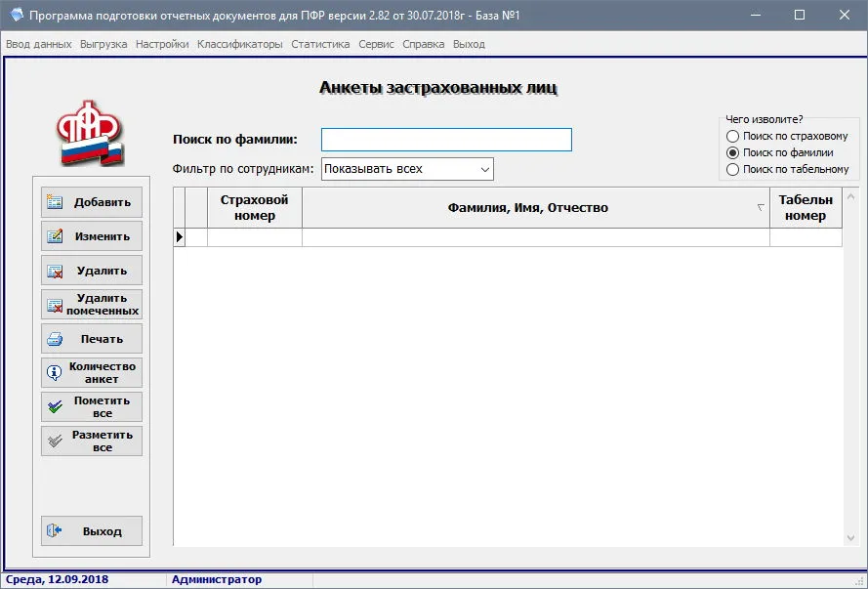Select Поиск по страховому radio option
868x589 pixels.
[x=732, y=136]
